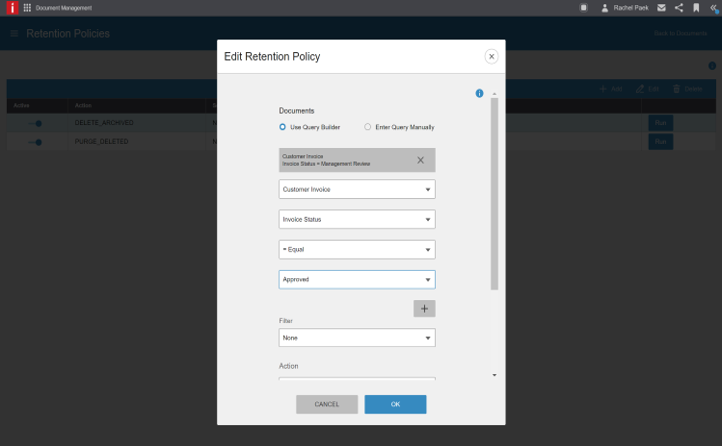This screenshot has width=722, height=446.
Task: Add a query condition with plus button
Action: 424,309
